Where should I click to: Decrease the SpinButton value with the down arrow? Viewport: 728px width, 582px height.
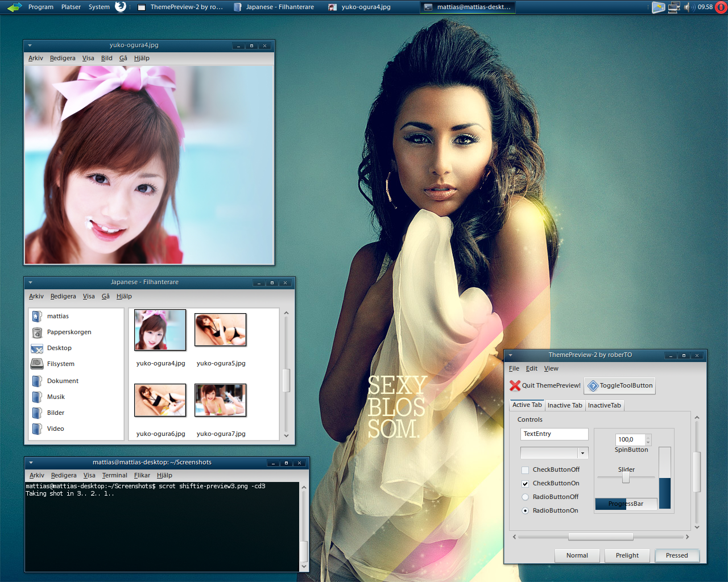[648, 443]
